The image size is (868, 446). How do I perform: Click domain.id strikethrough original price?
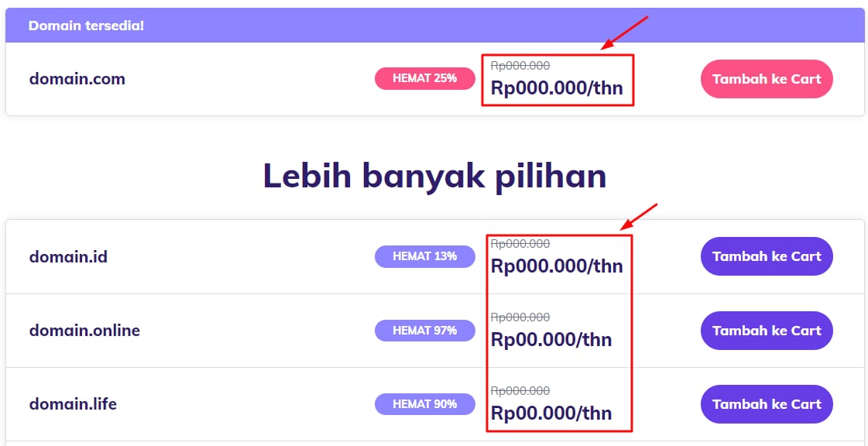click(520, 244)
